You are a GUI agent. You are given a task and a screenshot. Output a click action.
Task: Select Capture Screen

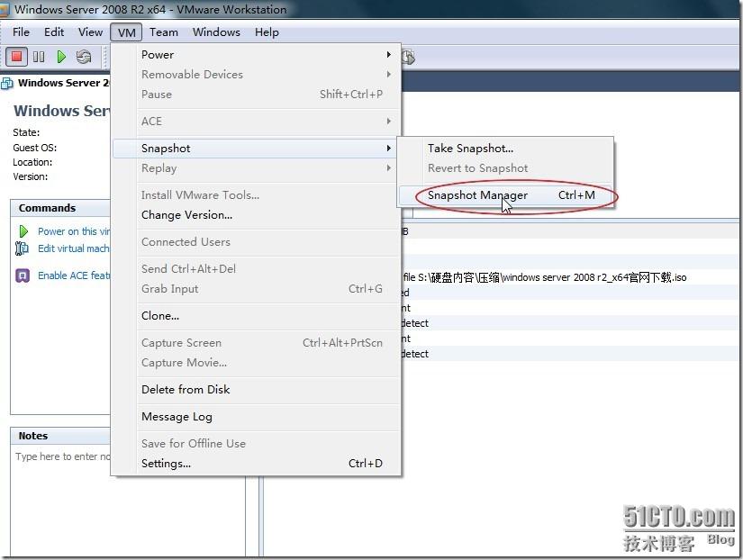(x=257, y=343)
